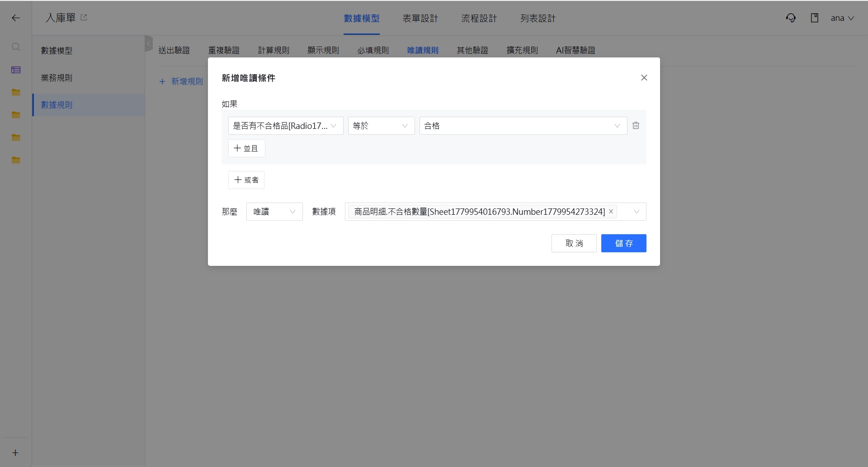
Task: Open the 其他驗證 tab
Action: (472, 50)
